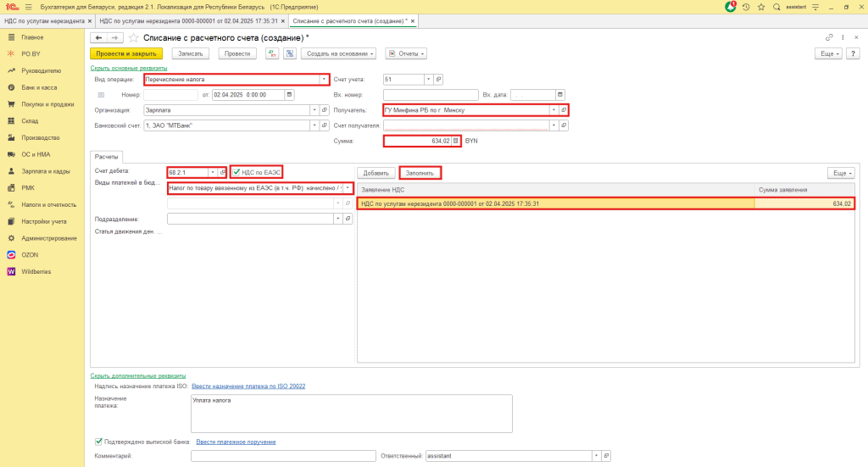Open Банковский счет record via open icon
Viewport: 868px width, 467px height.
(325, 125)
